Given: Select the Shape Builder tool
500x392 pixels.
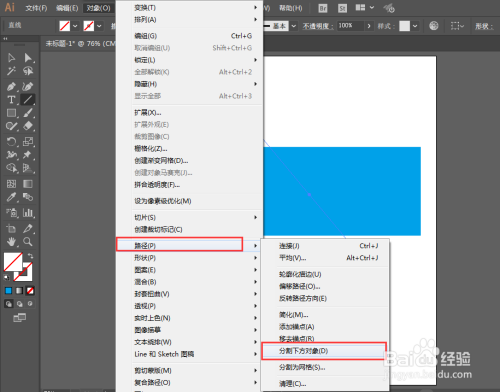Looking at the screenshot, I should (12, 168).
